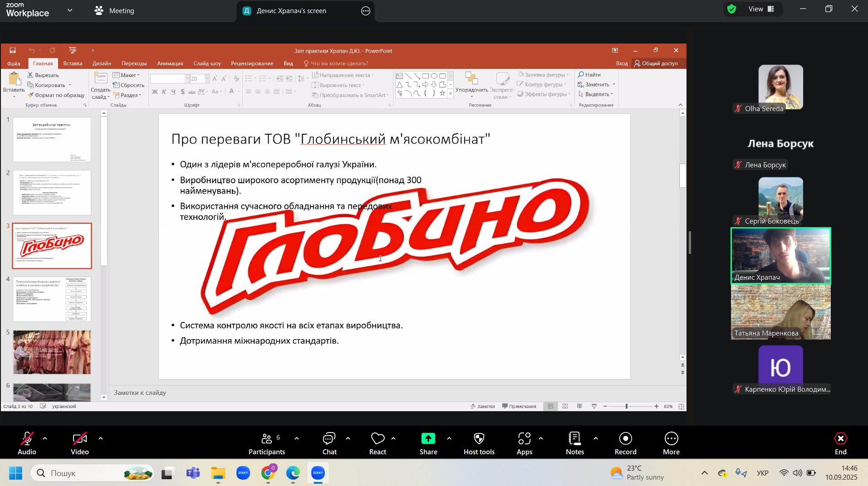Select the Meeting tab
The width and height of the screenshot is (868, 486).
tap(114, 10)
